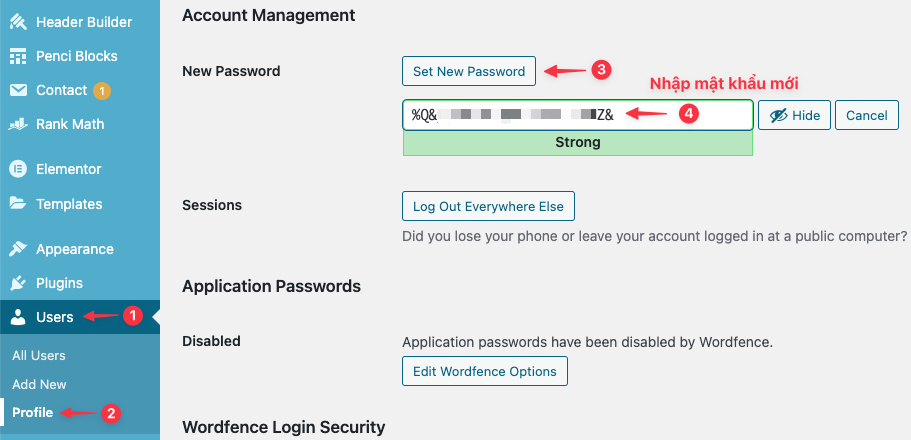
Task: Open the Penci Blocks grid icon
Action: click(19, 56)
